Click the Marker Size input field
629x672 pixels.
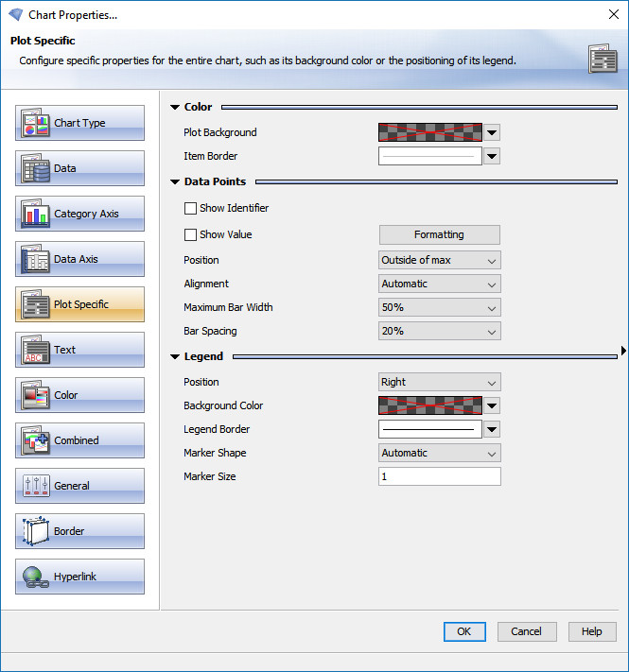pyautogui.click(x=439, y=476)
